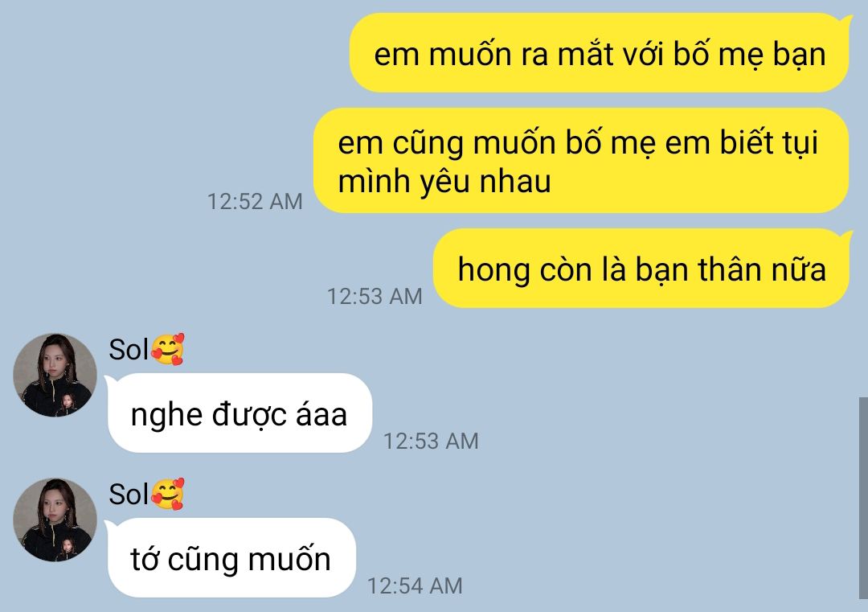Screen dimensions: 868x612
Task: Tap Sol's avatar next to 'tớ cũng muốn'
Action: [55, 520]
